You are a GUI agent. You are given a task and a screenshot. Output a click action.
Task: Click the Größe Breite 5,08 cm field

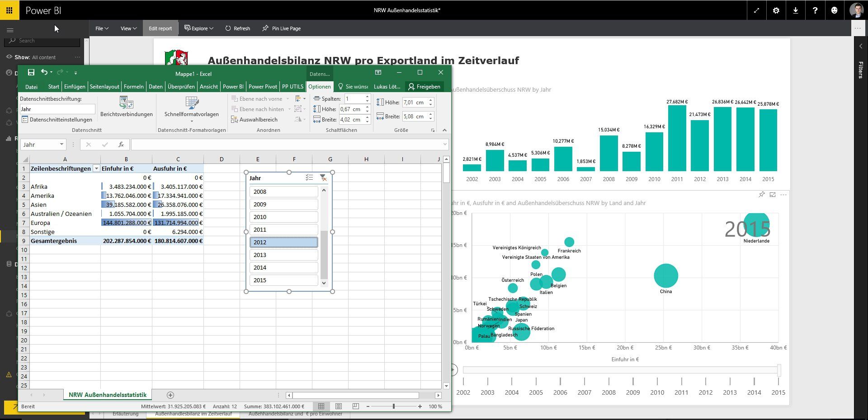(x=415, y=117)
